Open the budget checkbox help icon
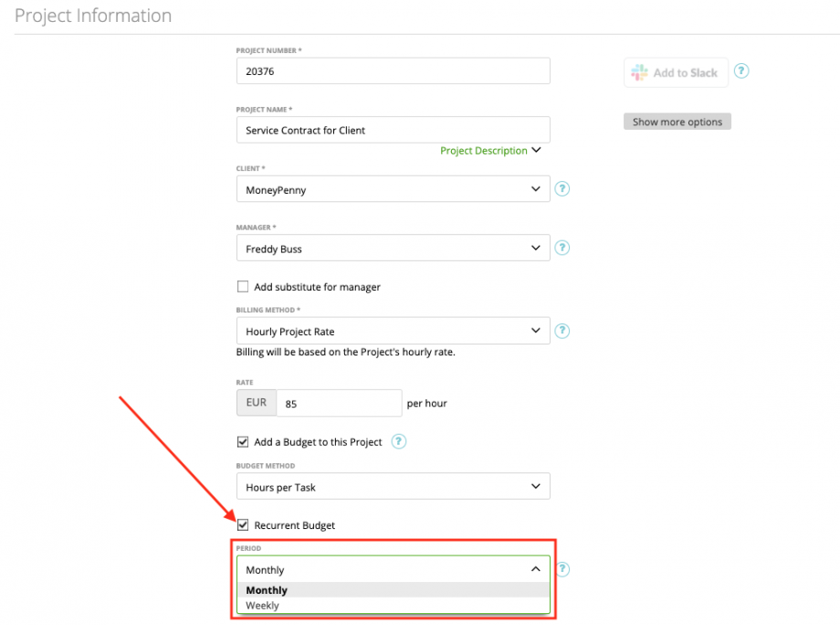The width and height of the screenshot is (840, 625). [398, 441]
